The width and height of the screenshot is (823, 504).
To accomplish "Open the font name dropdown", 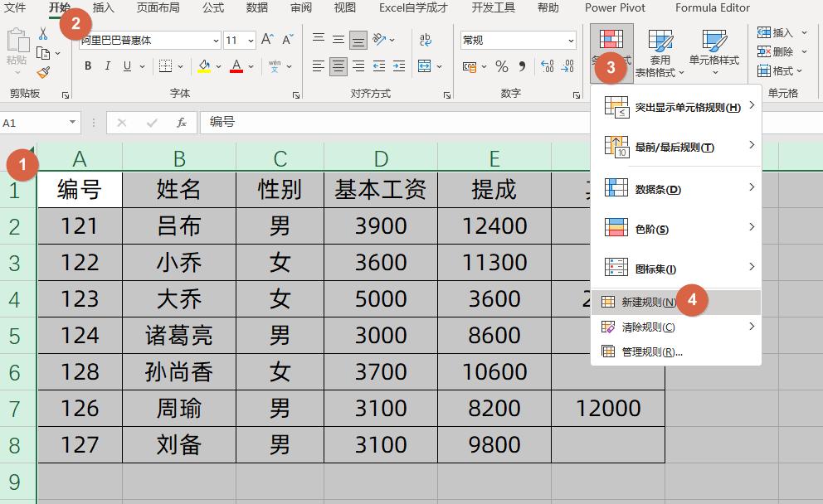I will [216, 40].
